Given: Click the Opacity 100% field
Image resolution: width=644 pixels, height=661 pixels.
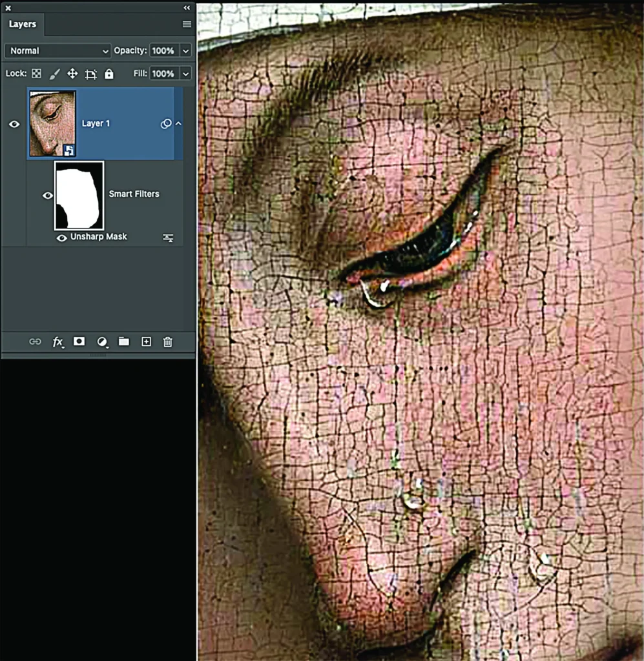Looking at the screenshot, I should point(164,50).
